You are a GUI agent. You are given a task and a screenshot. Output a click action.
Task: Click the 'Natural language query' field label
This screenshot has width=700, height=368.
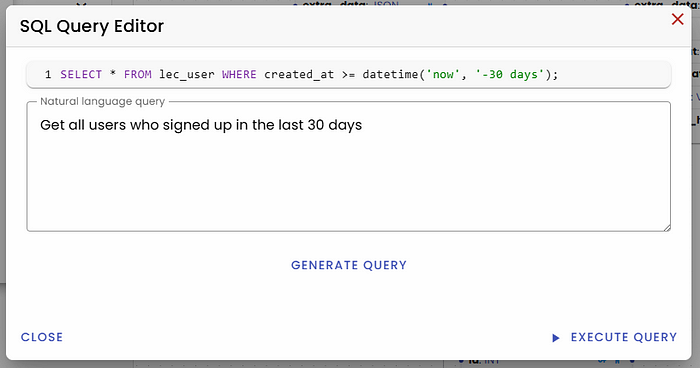[x=103, y=101]
